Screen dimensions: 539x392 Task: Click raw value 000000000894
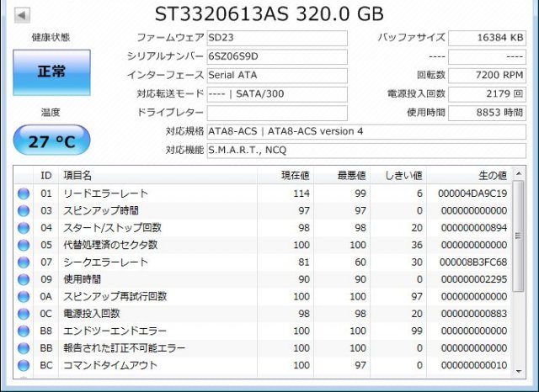474,228
